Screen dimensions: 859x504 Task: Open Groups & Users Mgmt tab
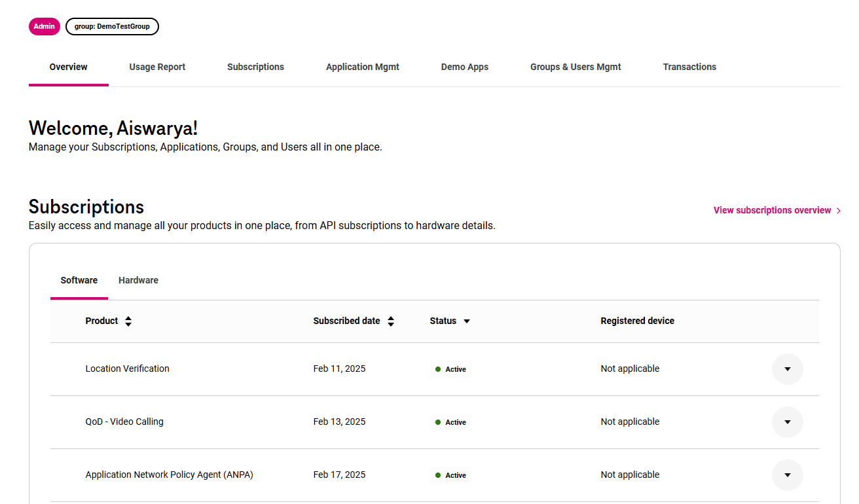tap(576, 67)
